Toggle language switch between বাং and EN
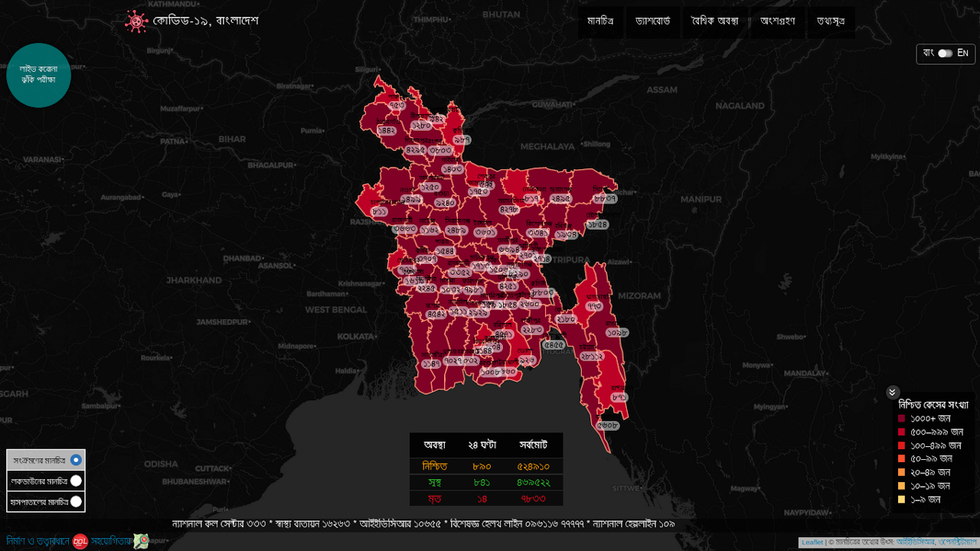The width and height of the screenshot is (980, 551). [946, 54]
